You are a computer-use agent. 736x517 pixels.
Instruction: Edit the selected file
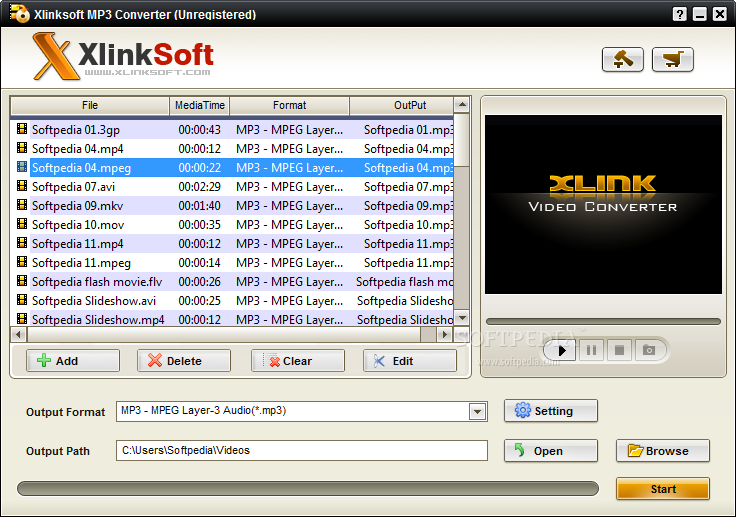tap(409, 361)
